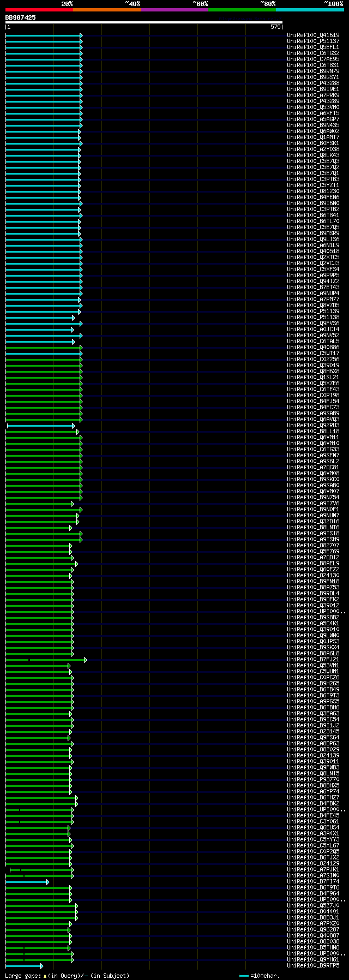
Task: Select hit UniRef100_B7FI74
Action: [x=313, y=882]
